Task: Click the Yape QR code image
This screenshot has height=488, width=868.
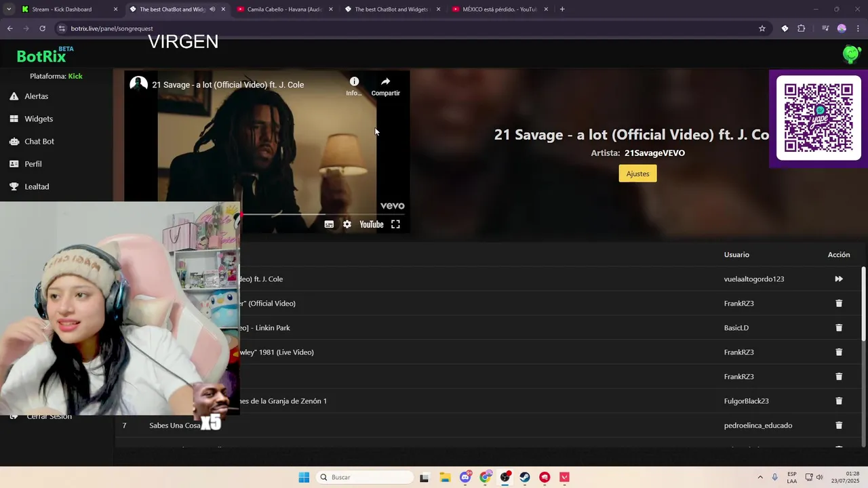Action: [x=818, y=118]
